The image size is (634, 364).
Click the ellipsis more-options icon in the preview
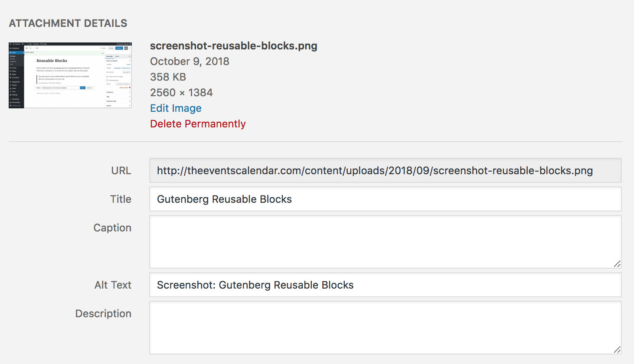tap(130, 48)
